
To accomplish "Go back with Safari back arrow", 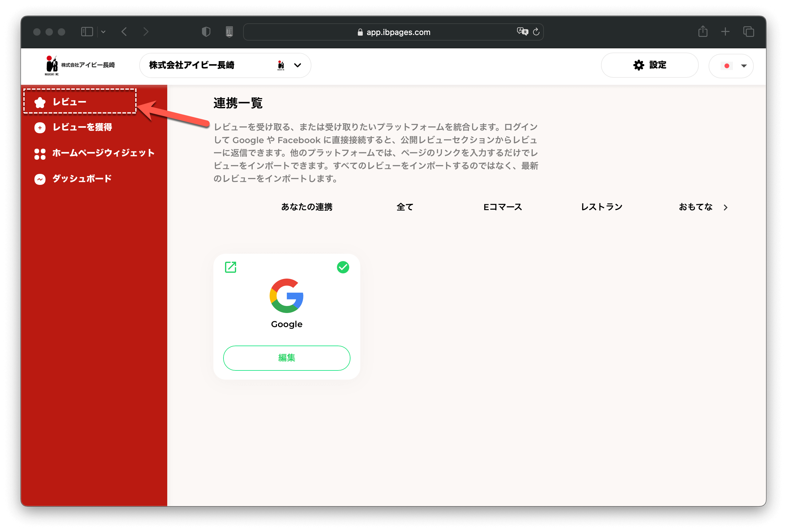I will coord(124,32).
